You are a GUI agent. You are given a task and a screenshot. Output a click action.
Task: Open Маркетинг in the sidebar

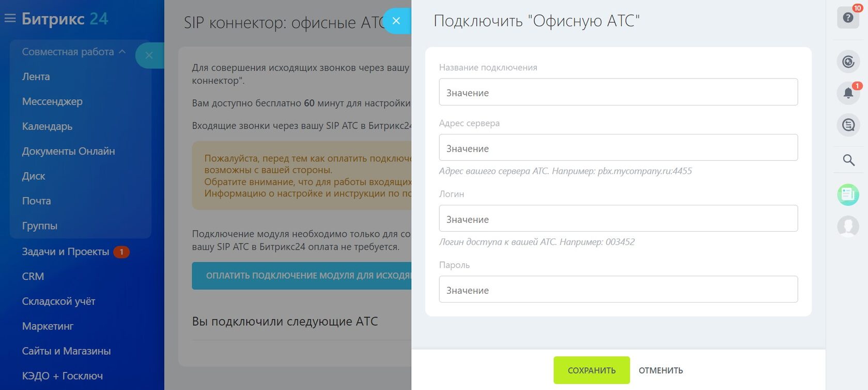tap(48, 326)
